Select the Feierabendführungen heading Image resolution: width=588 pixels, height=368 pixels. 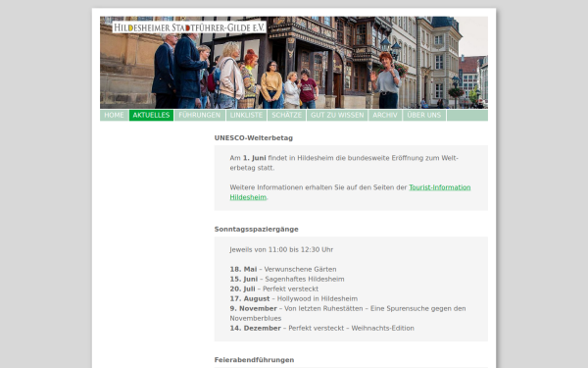click(x=254, y=360)
